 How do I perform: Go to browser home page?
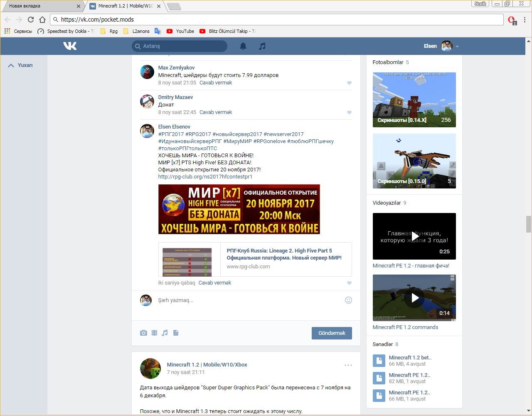coord(42,20)
